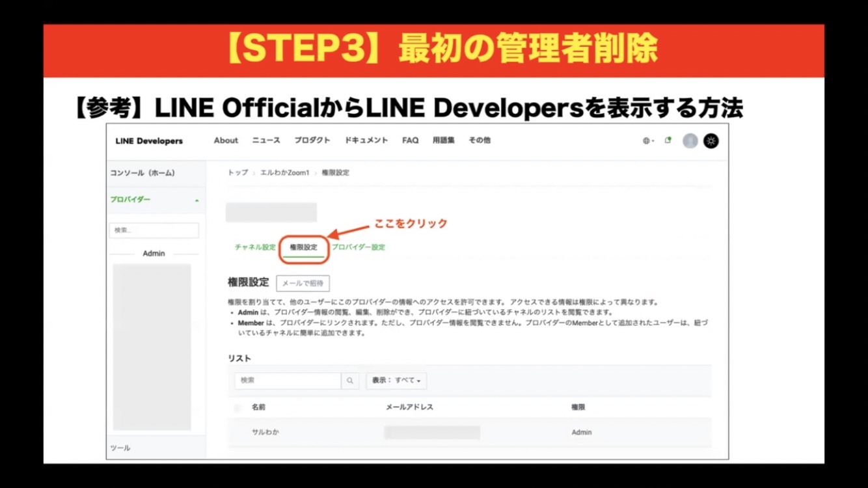Click the magnifier search button in list
The height and width of the screenshot is (488, 868).
click(350, 381)
